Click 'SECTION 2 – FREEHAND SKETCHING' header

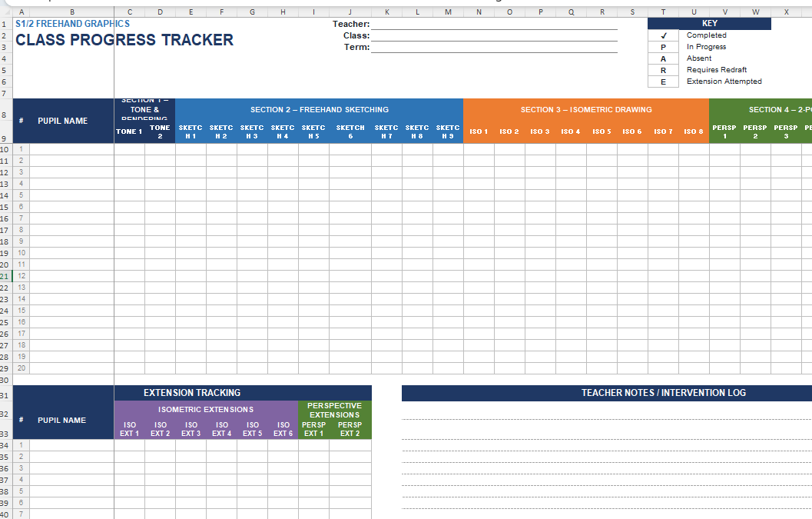[320, 110]
